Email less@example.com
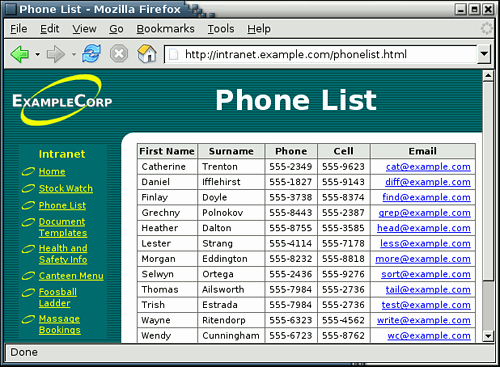 [425, 243]
